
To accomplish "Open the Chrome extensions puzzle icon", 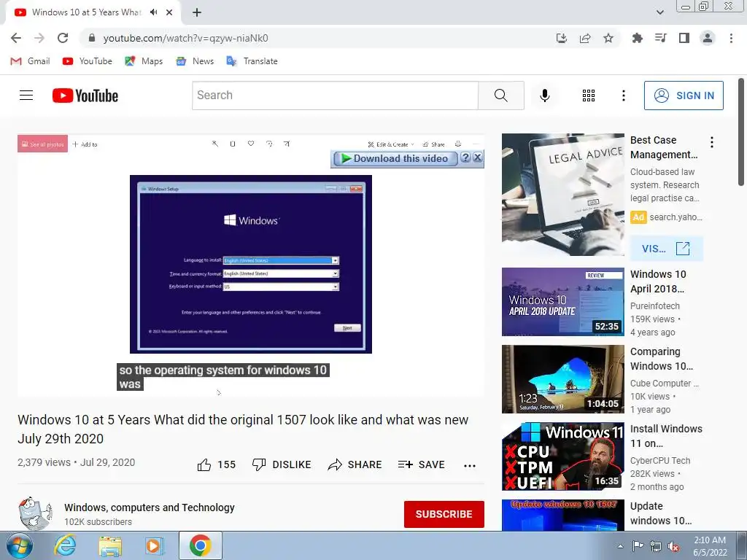I will point(637,38).
